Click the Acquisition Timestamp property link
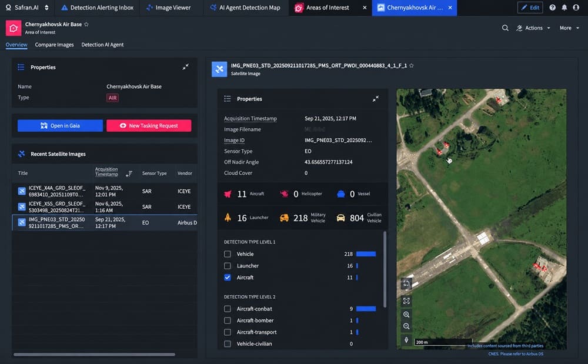This screenshot has height=364, width=588. (x=250, y=118)
